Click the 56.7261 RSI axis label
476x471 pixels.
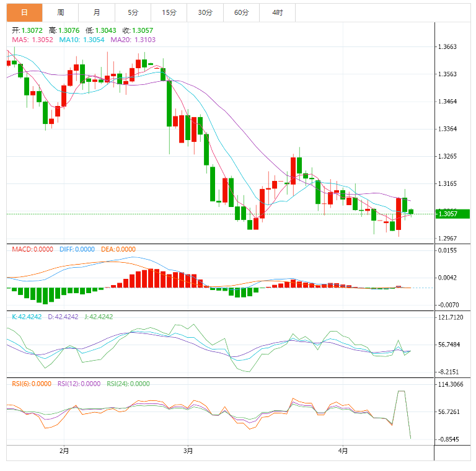coord(449,412)
